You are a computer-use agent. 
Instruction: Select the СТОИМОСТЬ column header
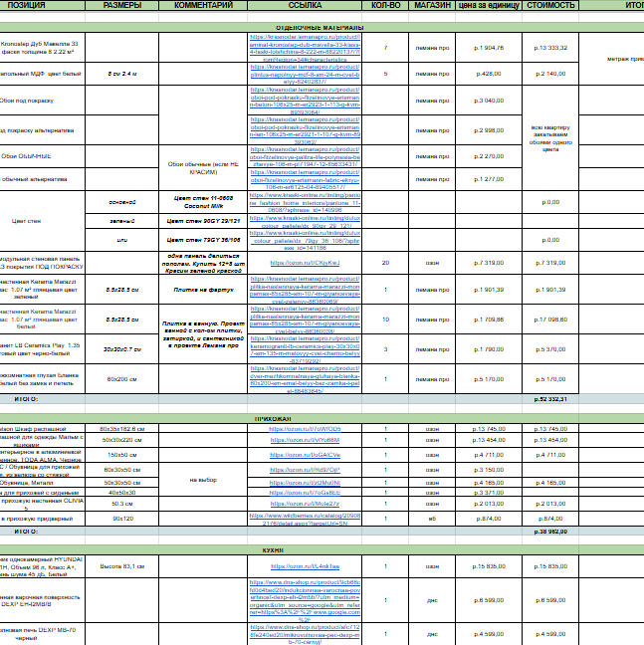[550, 5]
